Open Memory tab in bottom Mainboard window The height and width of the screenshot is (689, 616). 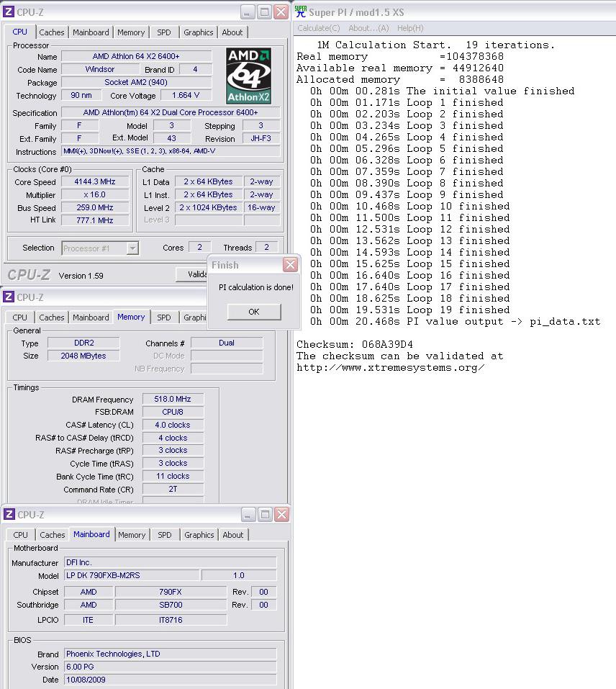pos(131,535)
